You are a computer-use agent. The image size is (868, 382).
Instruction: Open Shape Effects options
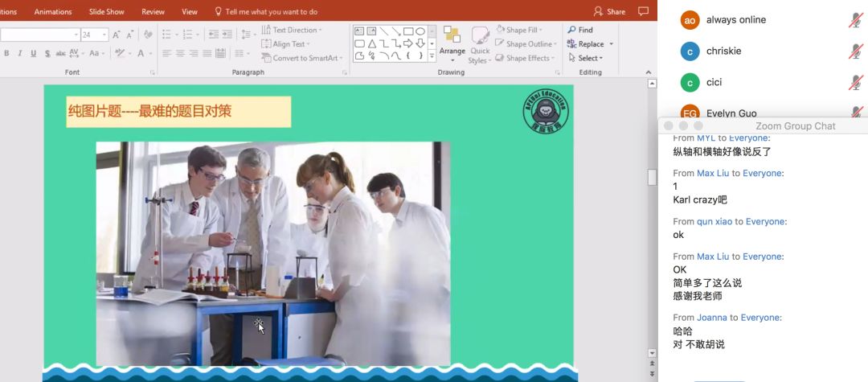point(526,58)
